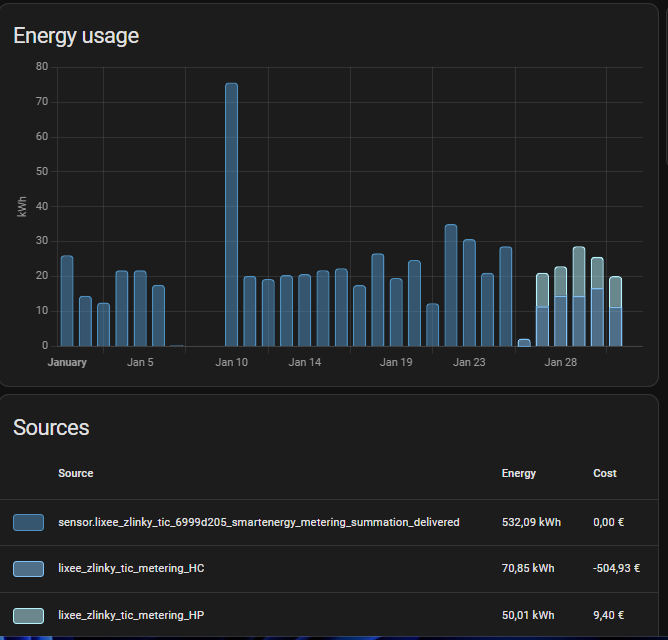Open the lixee_zlinky_tic_metering_HC source row

point(131,568)
